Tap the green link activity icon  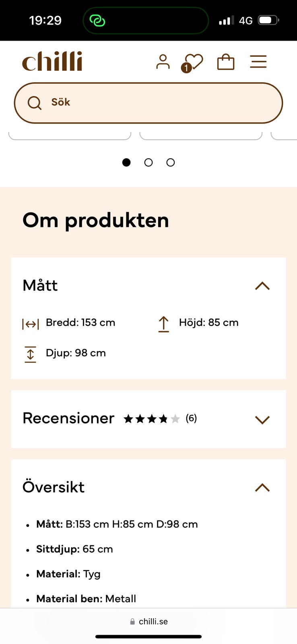point(97,21)
